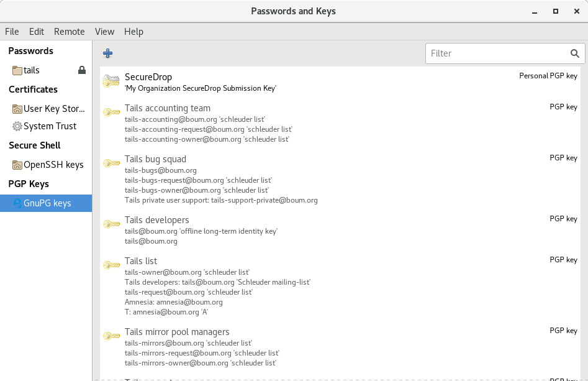Select the tails password keyring
Viewport: 588px width, 381px height.
(x=46, y=70)
